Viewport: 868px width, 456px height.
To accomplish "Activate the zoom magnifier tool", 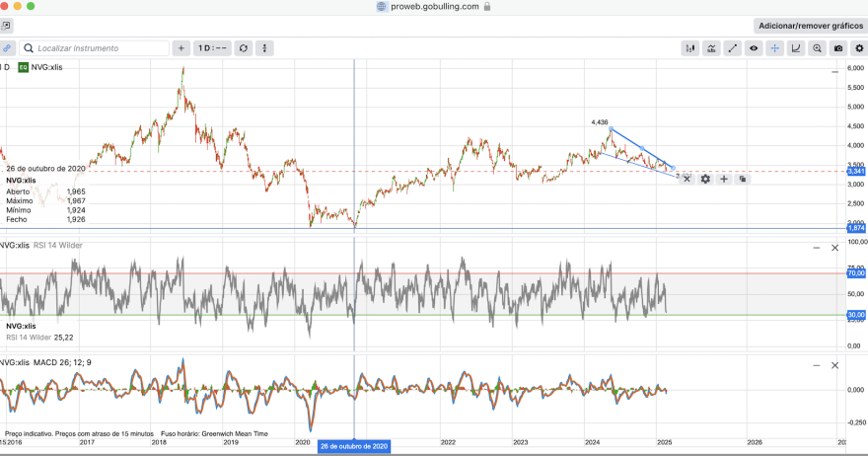I will (817, 48).
